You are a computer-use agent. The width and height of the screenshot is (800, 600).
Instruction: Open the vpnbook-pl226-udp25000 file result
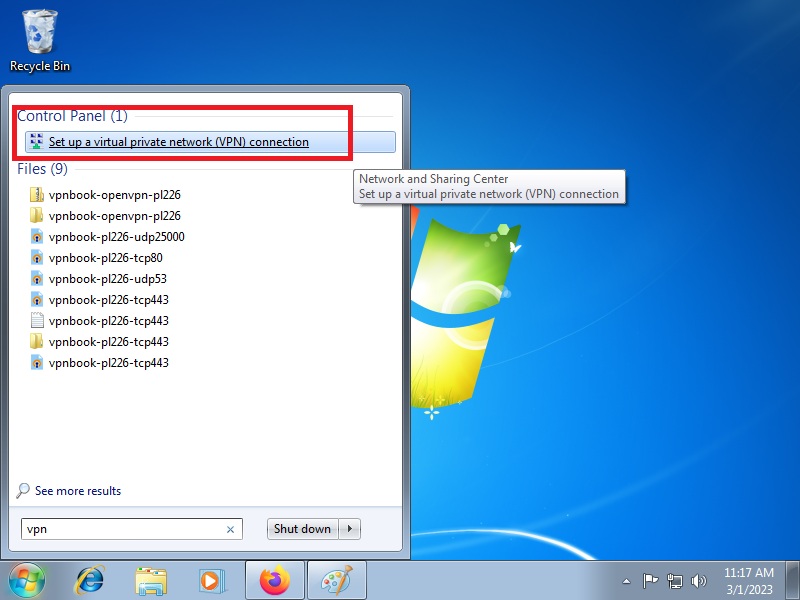116,237
